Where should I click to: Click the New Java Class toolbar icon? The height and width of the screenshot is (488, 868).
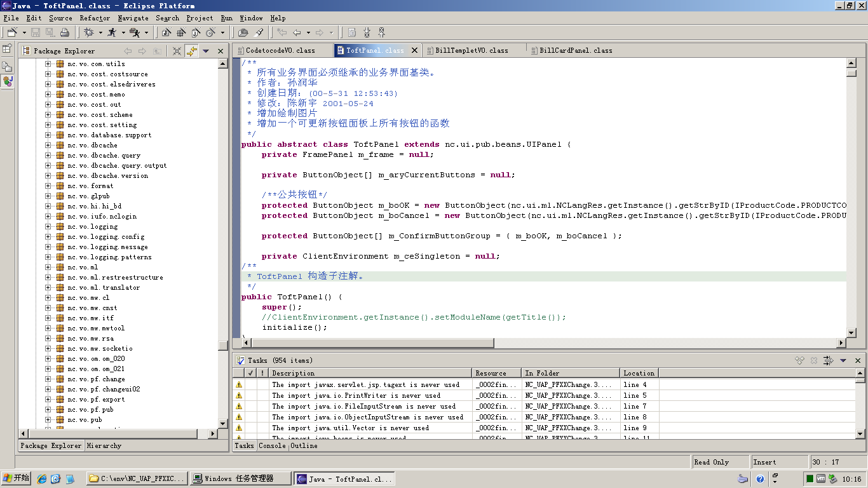212,32
